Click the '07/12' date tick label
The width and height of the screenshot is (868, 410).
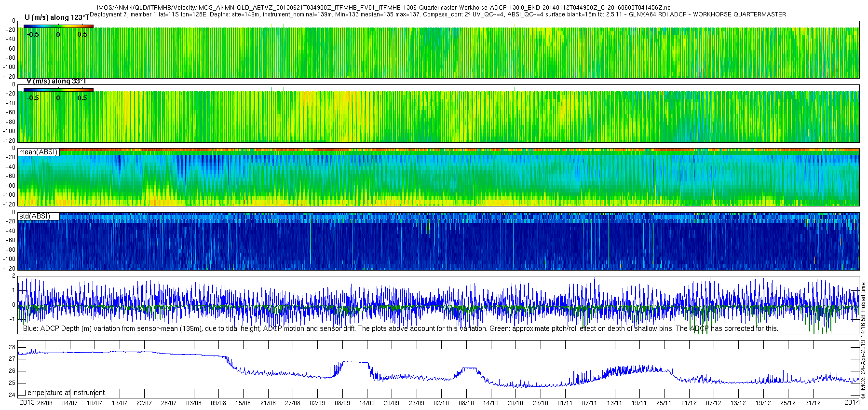714,403
